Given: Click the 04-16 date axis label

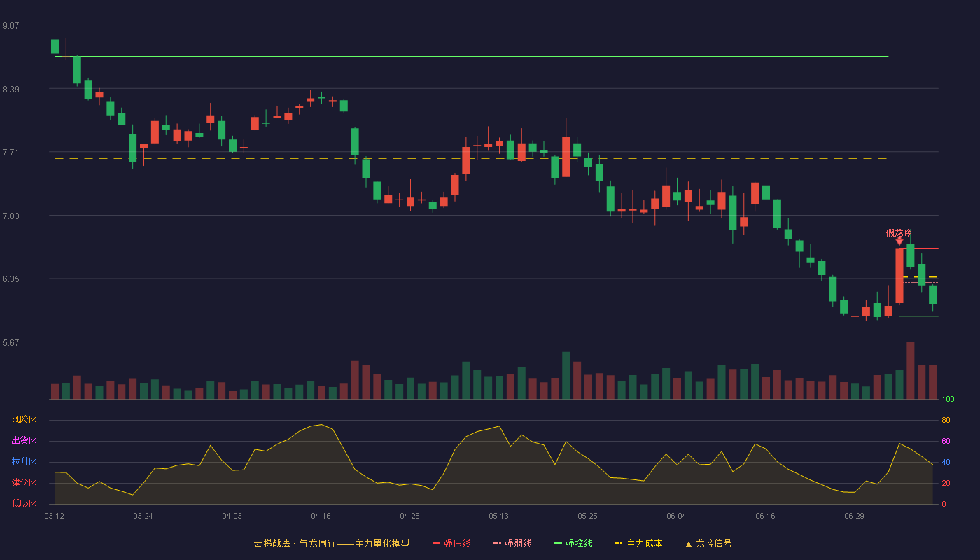Looking at the screenshot, I should 321,516.
